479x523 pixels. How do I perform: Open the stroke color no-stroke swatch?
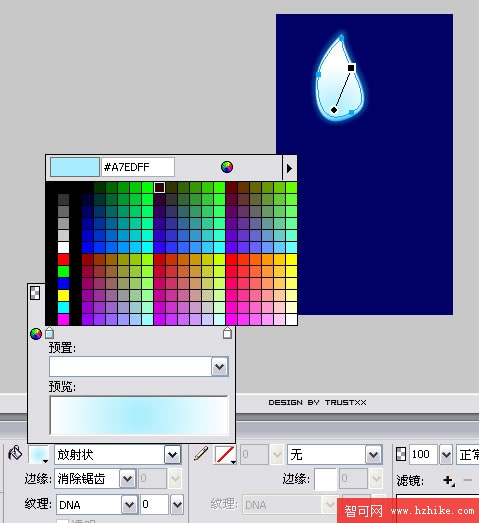pyautogui.click(x=224, y=455)
